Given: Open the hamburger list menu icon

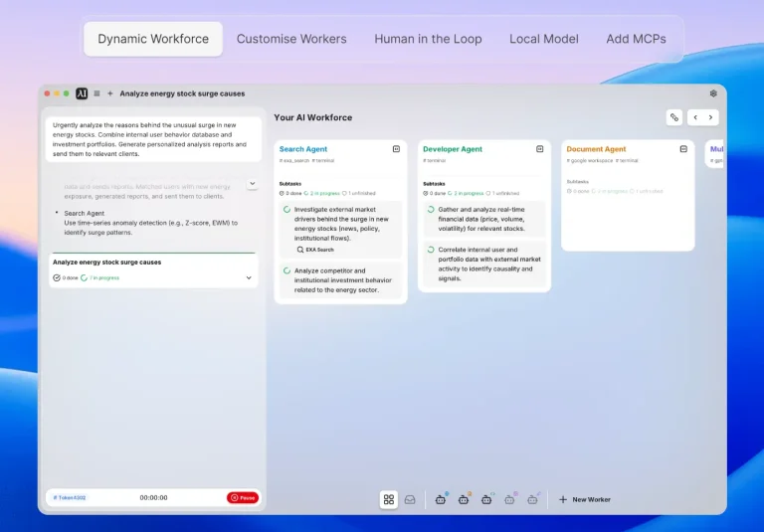Looking at the screenshot, I should pyautogui.click(x=96, y=93).
